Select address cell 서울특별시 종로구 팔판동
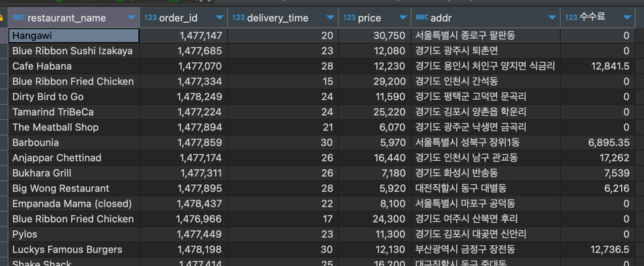The image size is (644, 266). [486, 36]
